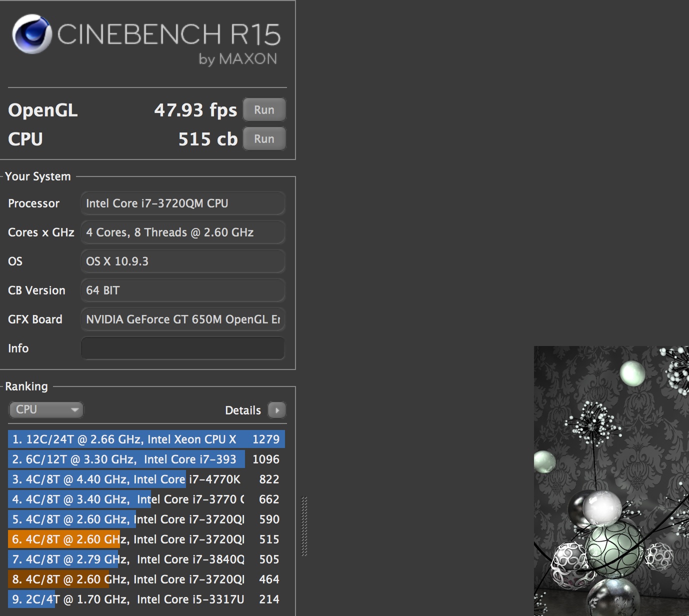Select ranking entry 3 i7-4770K
This screenshot has width=689, height=616.
pyautogui.click(x=146, y=479)
